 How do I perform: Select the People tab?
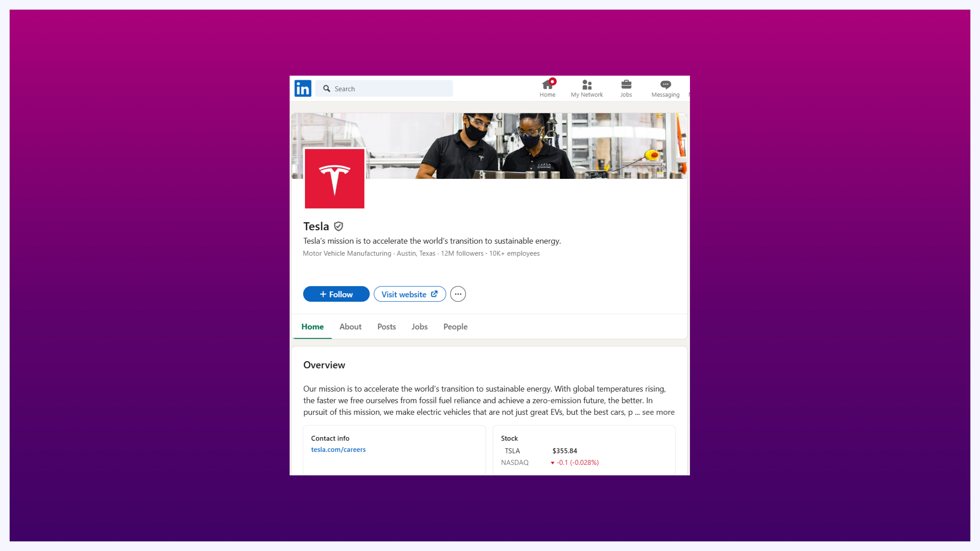point(455,327)
